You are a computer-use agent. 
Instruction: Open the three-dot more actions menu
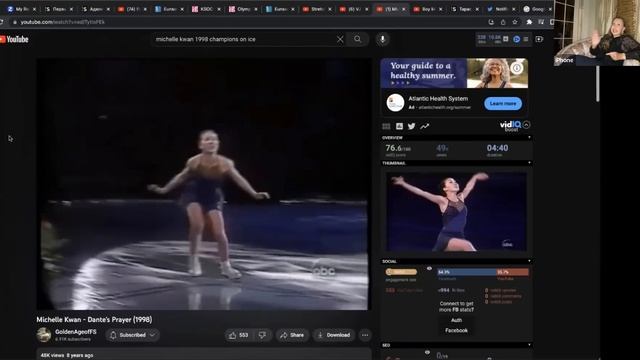click(365, 335)
